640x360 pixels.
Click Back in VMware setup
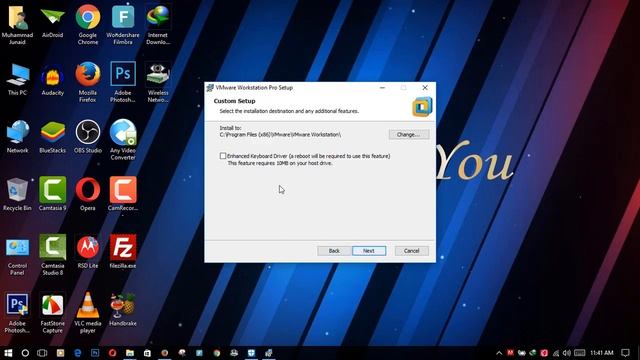pos(334,251)
